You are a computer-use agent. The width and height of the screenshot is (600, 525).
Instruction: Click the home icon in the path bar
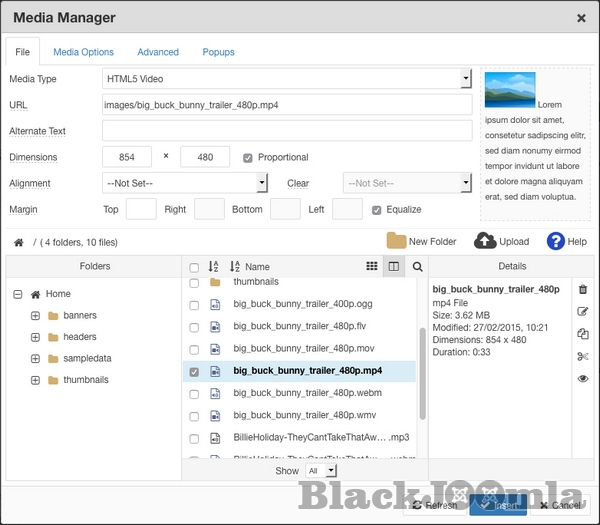18,242
